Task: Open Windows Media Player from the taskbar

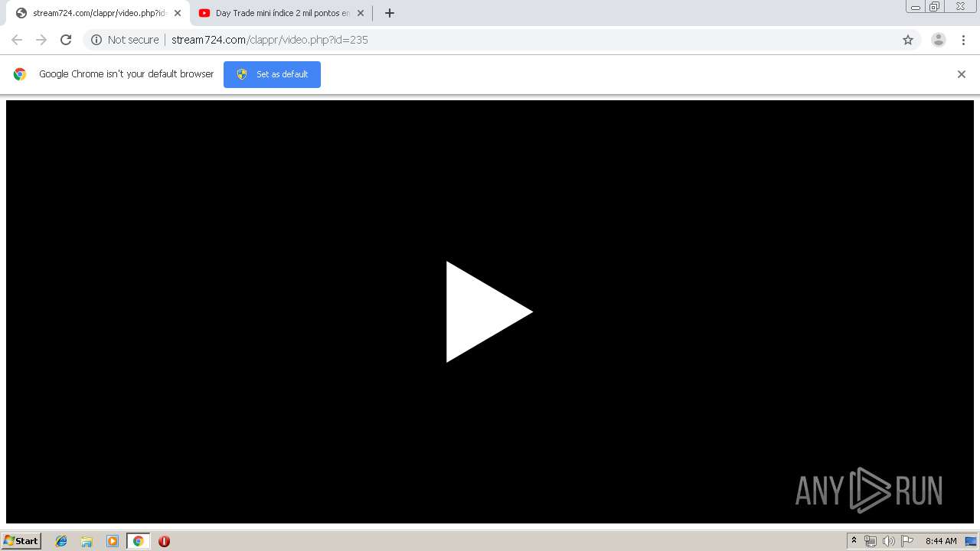Action: 113,541
